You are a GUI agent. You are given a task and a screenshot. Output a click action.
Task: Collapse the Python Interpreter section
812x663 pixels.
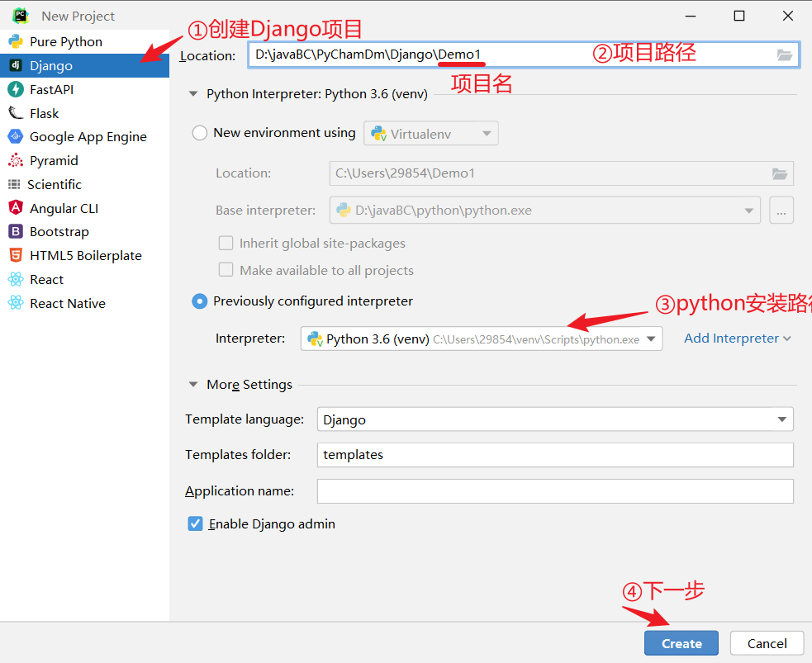coord(193,94)
